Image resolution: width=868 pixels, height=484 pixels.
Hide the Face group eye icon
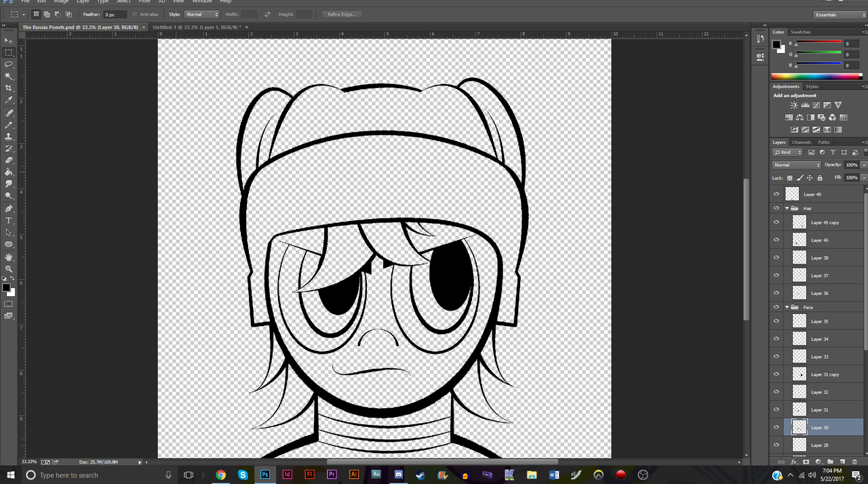pos(776,307)
